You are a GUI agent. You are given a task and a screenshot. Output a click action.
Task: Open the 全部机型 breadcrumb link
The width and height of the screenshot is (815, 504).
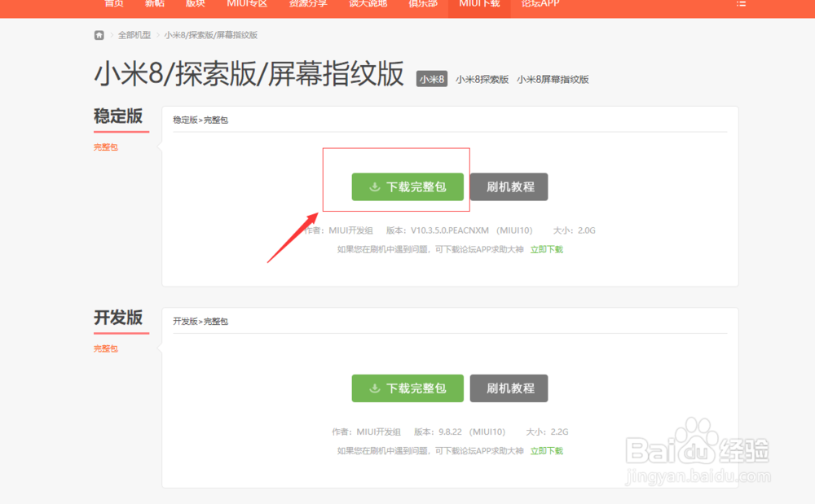click(x=133, y=35)
